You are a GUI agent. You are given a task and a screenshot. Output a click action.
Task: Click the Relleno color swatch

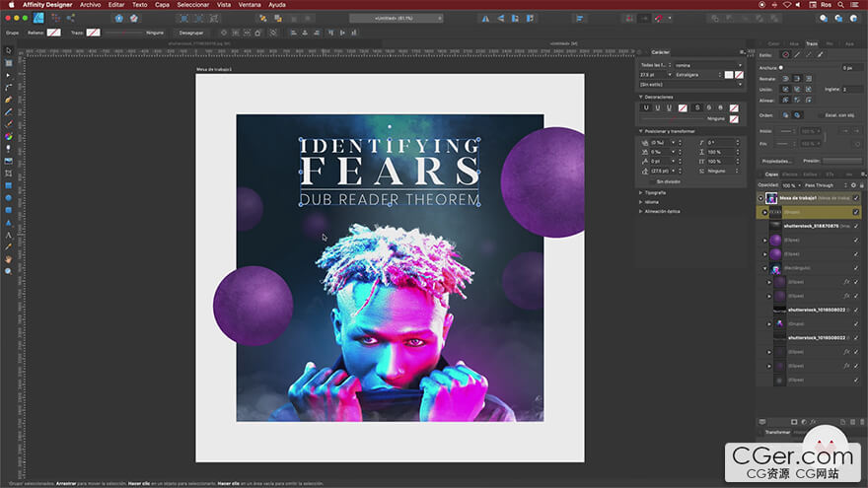coord(53,33)
